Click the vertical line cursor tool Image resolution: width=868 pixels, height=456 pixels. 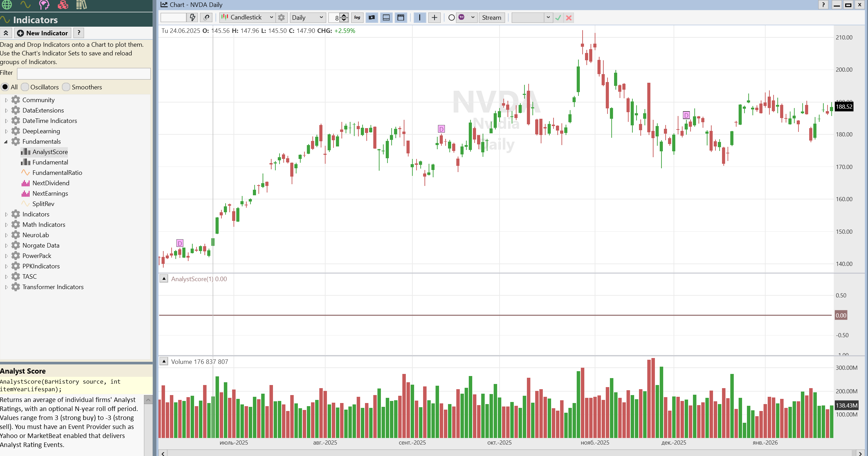[x=420, y=18]
